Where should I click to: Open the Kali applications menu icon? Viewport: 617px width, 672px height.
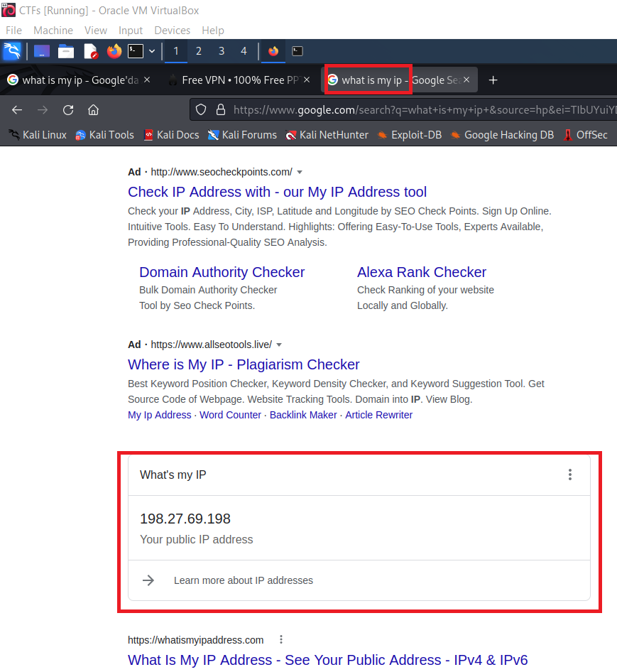[x=12, y=51]
